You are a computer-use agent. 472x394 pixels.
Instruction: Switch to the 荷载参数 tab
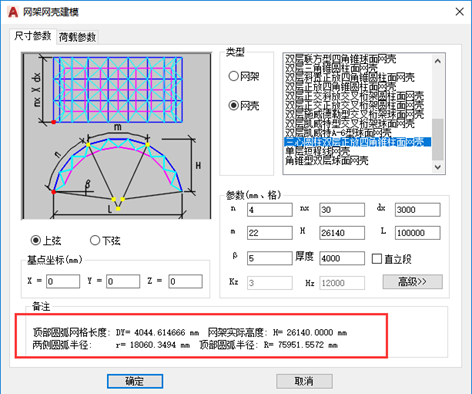point(77,37)
